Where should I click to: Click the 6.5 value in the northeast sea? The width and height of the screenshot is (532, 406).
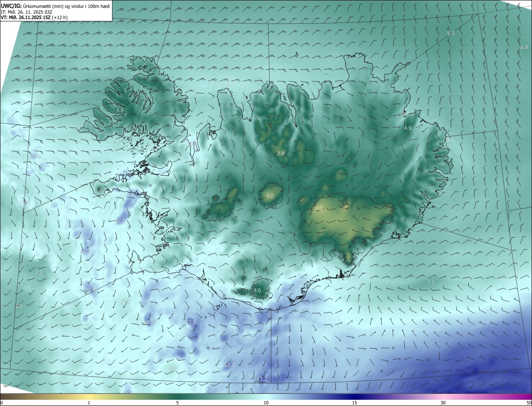(451, 33)
